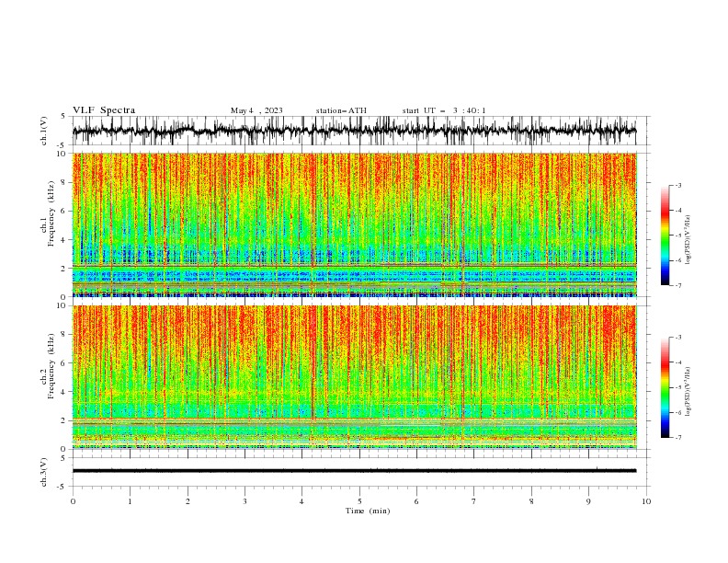Click time axis end tick label "10"
This screenshot has width=728, height=563.
[x=646, y=501]
